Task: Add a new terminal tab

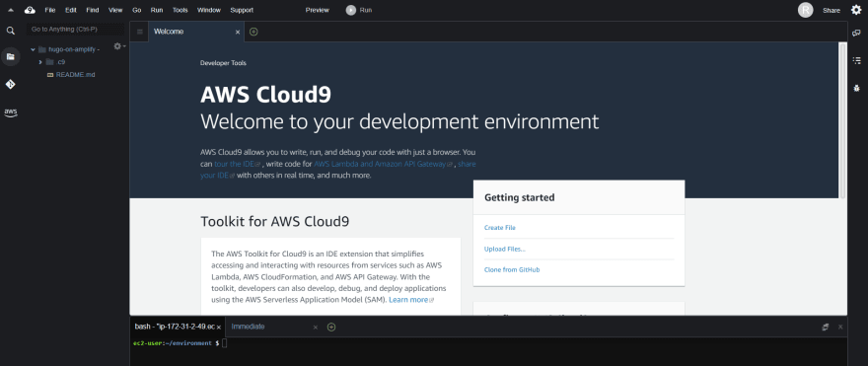Action: pyautogui.click(x=331, y=327)
